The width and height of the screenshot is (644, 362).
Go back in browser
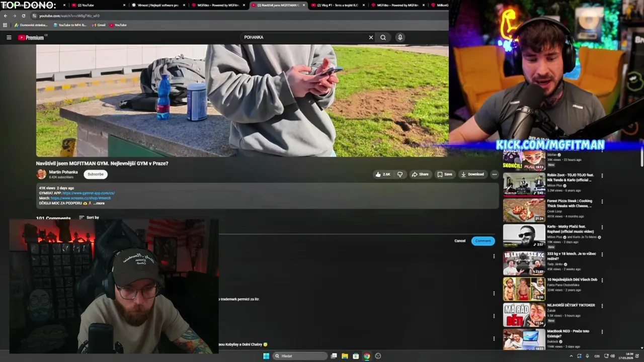click(6, 16)
